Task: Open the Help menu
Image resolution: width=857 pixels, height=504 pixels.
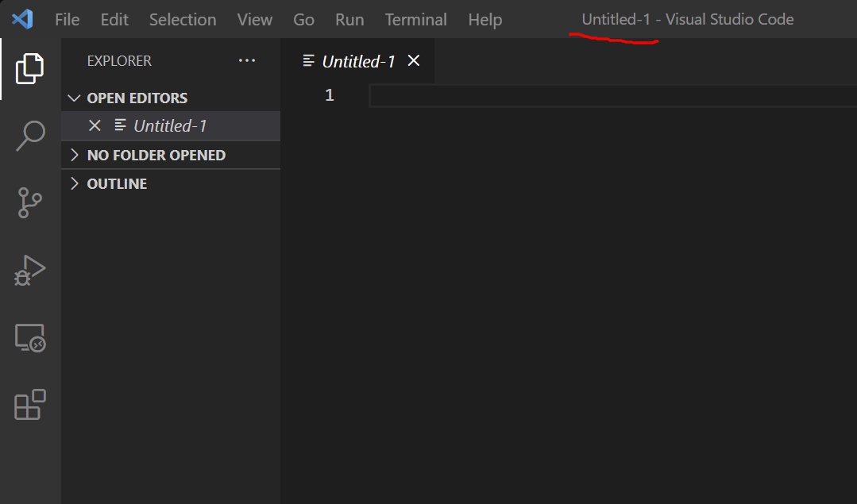Action: coord(484,20)
